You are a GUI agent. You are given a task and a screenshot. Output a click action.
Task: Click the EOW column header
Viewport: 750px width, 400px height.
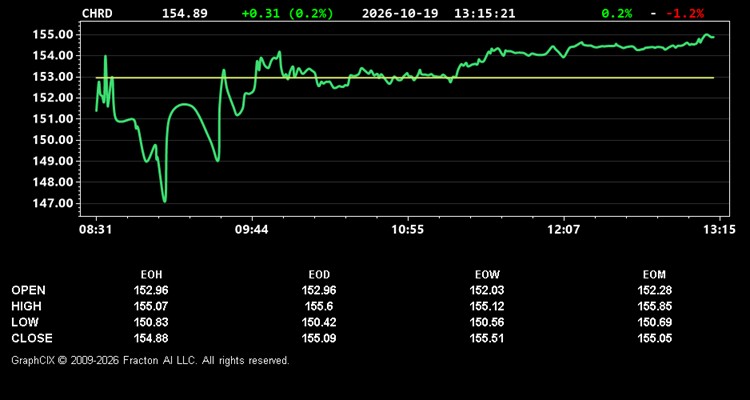487,275
